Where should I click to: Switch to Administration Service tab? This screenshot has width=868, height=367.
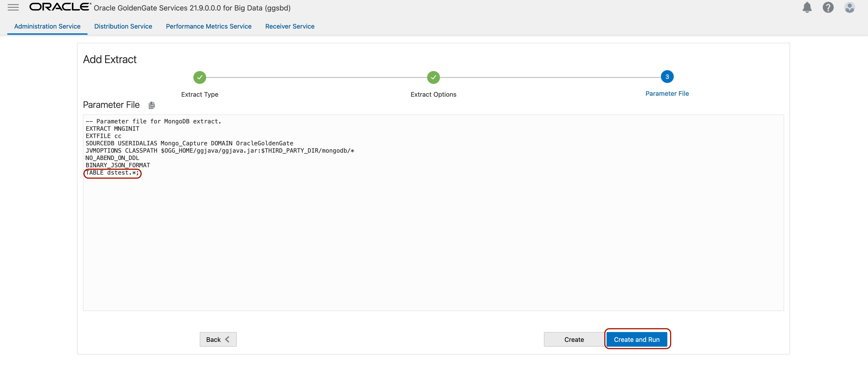[x=47, y=26]
